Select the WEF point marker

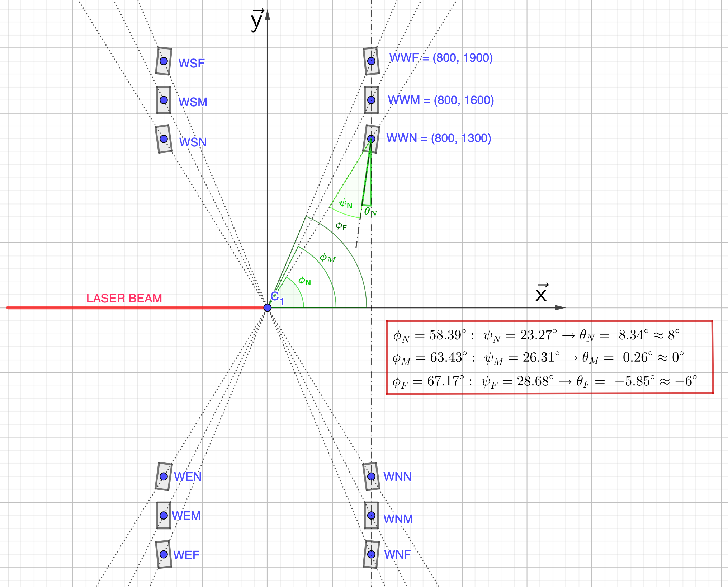click(x=164, y=554)
